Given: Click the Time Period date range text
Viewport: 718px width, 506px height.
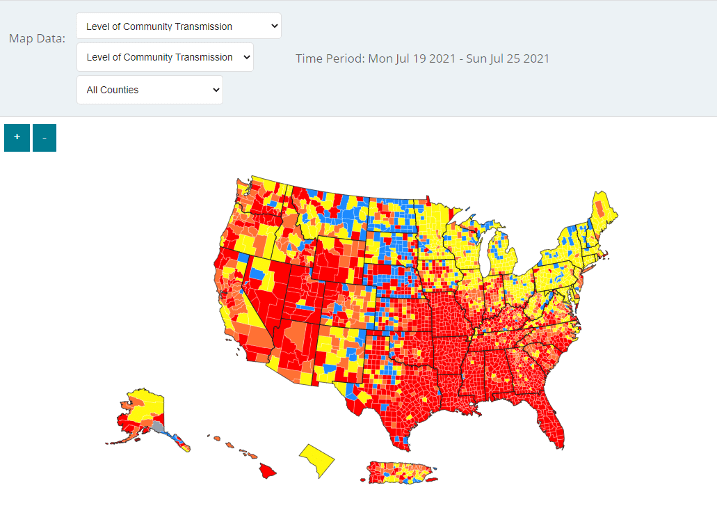Looking at the screenshot, I should click(422, 58).
